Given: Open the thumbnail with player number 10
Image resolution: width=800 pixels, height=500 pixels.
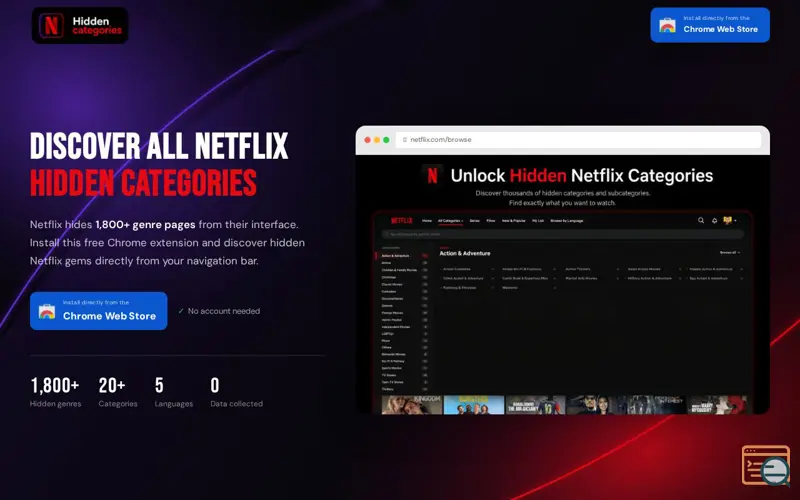Looking at the screenshot, I should [535, 404].
